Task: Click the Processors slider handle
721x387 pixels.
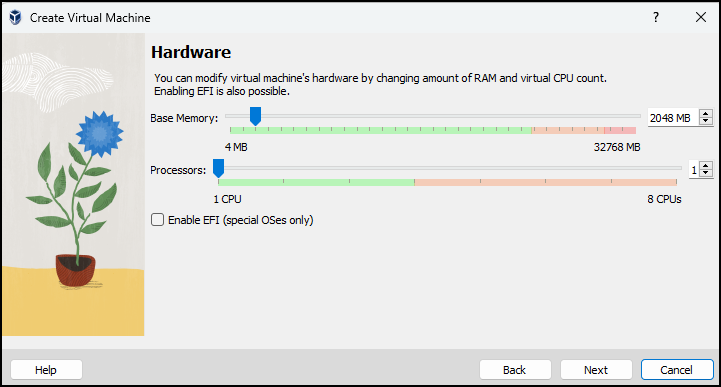Action: pos(218,168)
